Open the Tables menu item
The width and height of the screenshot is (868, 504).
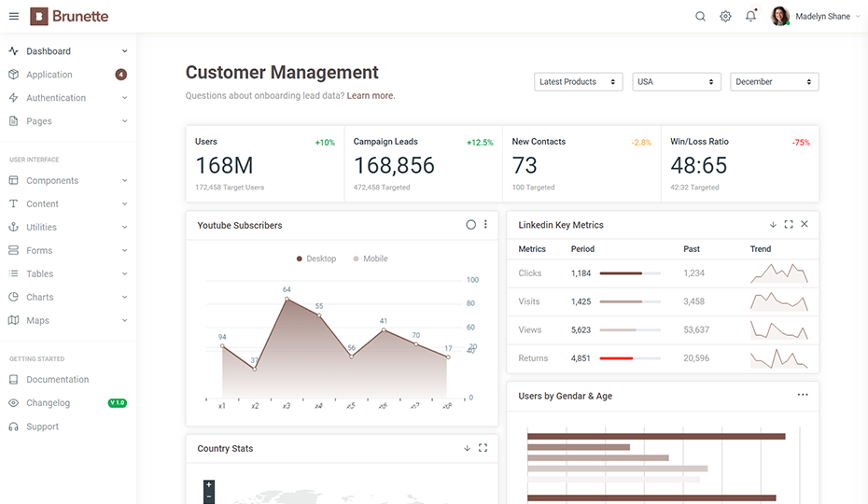point(68,273)
